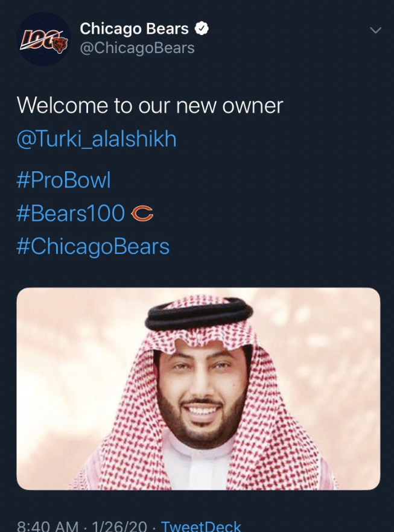
Task: Click the 8:40 AM timestamp
Action: 48,525
